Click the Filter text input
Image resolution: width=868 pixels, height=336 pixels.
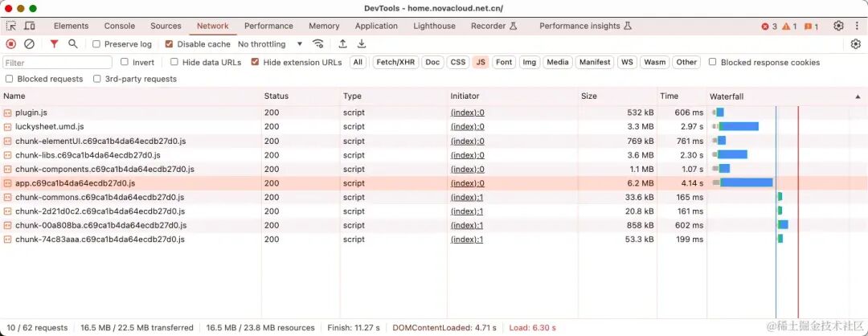[58, 63]
